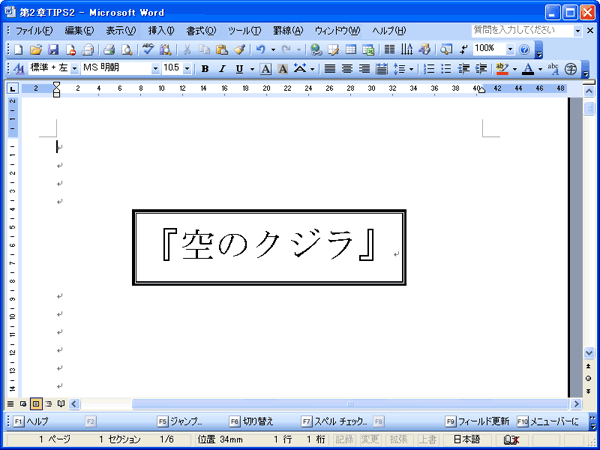
Task: Open the highlight color picker arrow
Action: tap(515, 69)
